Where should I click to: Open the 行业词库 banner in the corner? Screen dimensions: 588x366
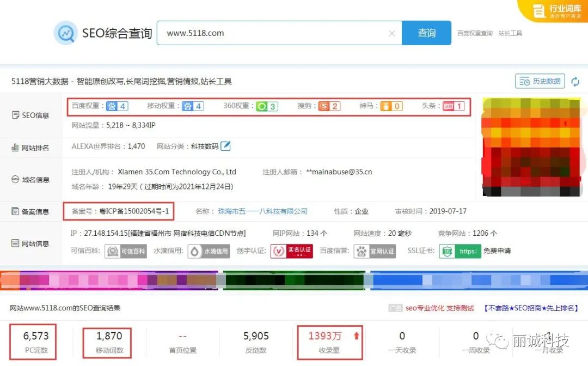554,11
